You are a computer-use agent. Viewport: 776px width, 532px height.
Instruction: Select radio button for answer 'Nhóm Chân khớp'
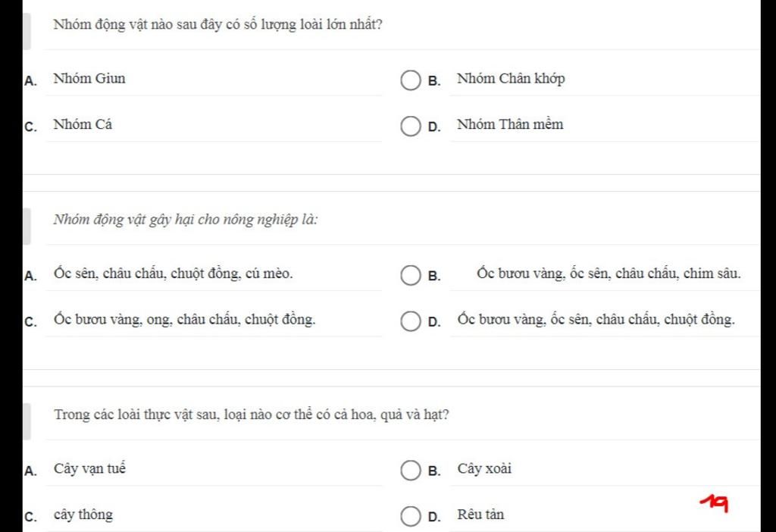(x=410, y=80)
